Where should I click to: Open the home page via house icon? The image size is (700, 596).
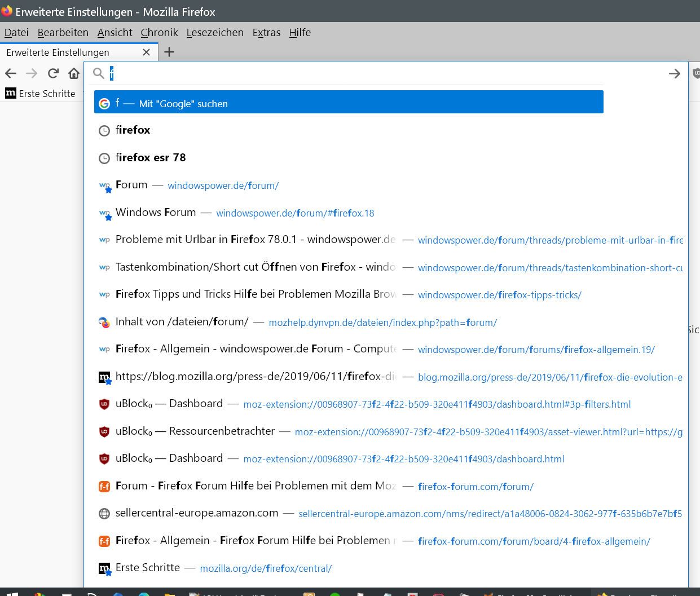click(74, 73)
